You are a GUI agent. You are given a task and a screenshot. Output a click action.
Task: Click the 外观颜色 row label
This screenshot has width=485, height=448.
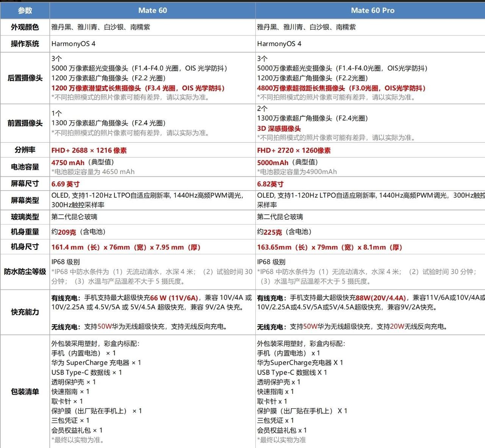[x=25, y=27]
